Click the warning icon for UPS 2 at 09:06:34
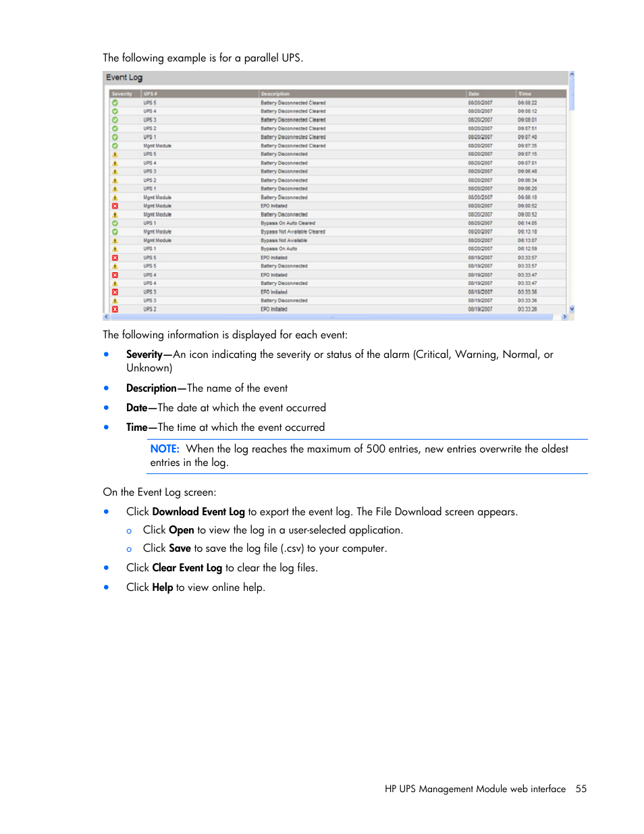Viewport: 644px width, 834px height. [115, 180]
